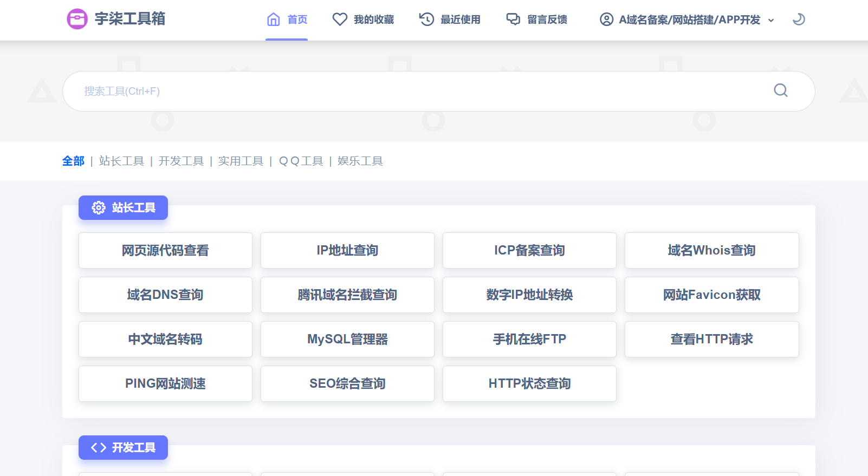Open the 腾讯域名拦截查询 tool
The image size is (868, 476).
pyautogui.click(x=347, y=295)
